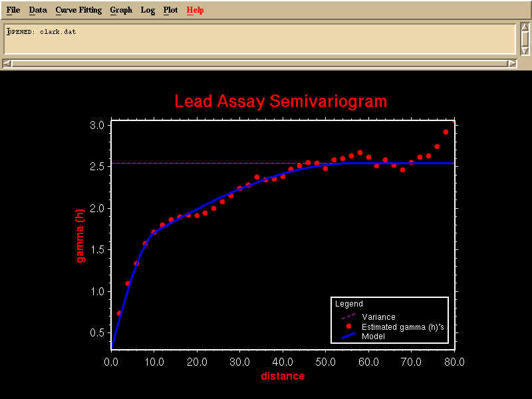532x399 pixels.
Task: Click the '0.5' y-axis tick label
Action: (x=96, y=333)
